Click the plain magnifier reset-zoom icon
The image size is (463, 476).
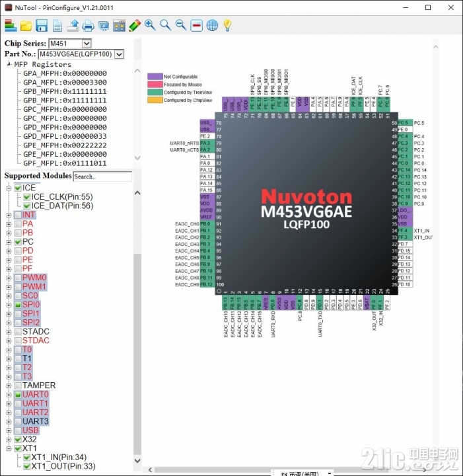[166, 26]
